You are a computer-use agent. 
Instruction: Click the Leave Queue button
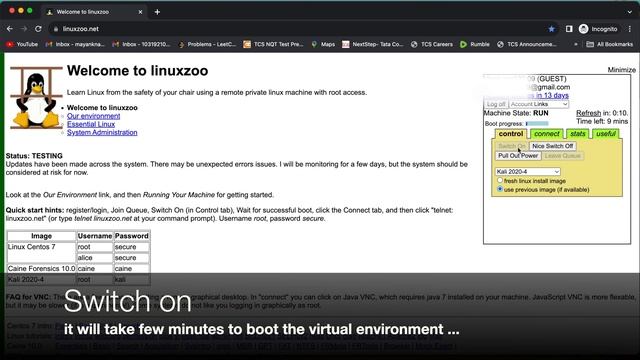[562, 156]
